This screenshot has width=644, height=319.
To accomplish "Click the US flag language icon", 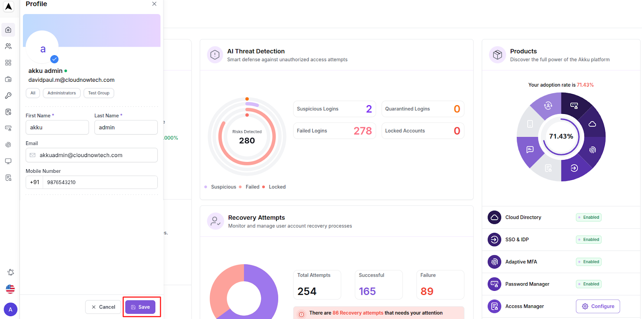I will click(10, 289).
